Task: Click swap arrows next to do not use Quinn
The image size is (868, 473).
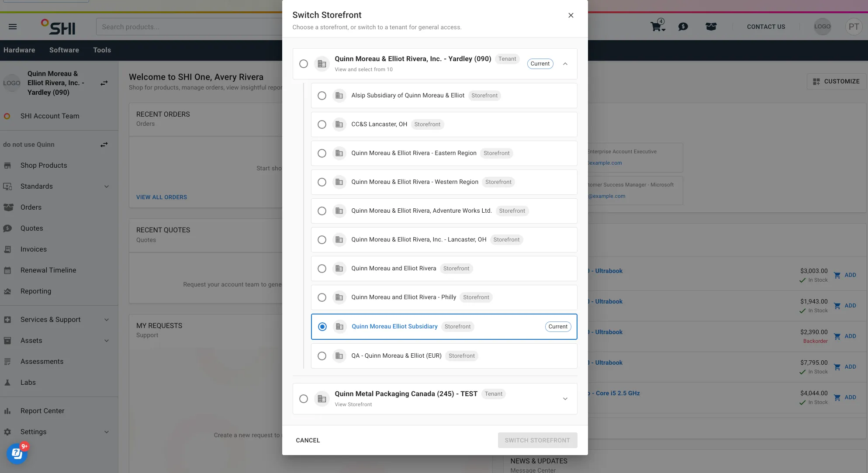Action: pos(104,145)
